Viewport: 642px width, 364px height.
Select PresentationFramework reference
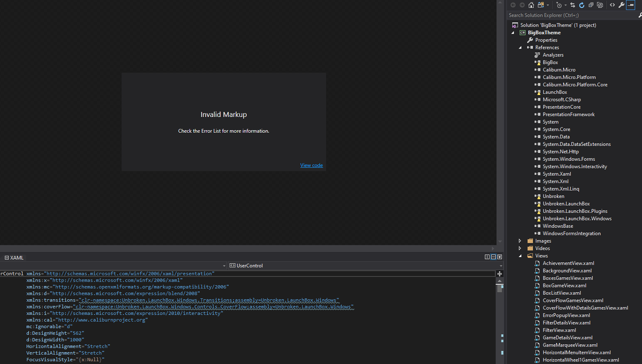coord(568,114)
